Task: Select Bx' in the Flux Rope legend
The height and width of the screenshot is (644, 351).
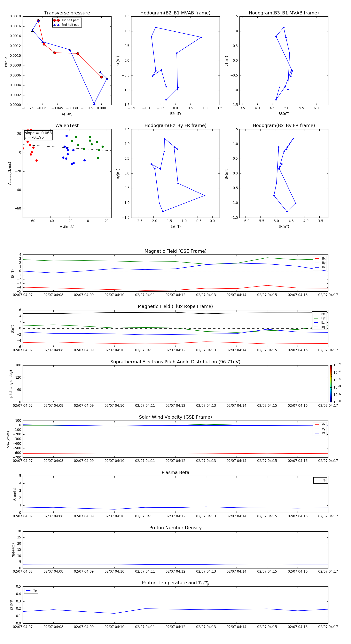Action: point(320,314)
